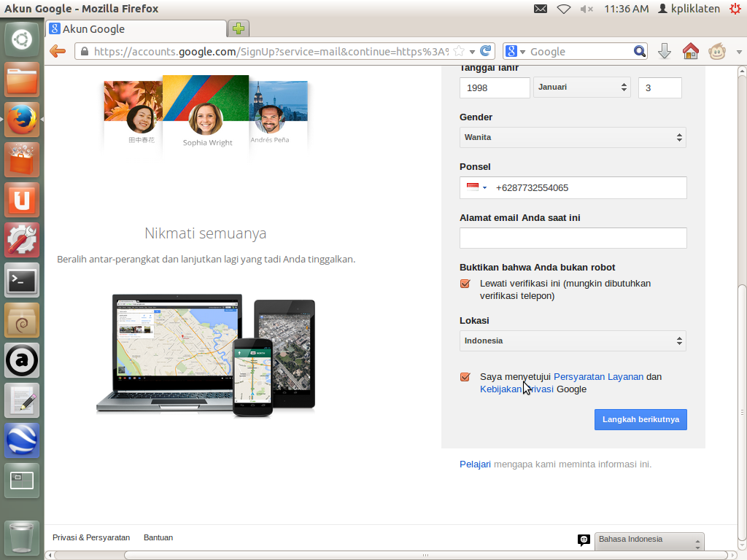Open the Debian swirl package launcher icon
The width and height of the screenshot is (747, 560).
tap(22, 320)
